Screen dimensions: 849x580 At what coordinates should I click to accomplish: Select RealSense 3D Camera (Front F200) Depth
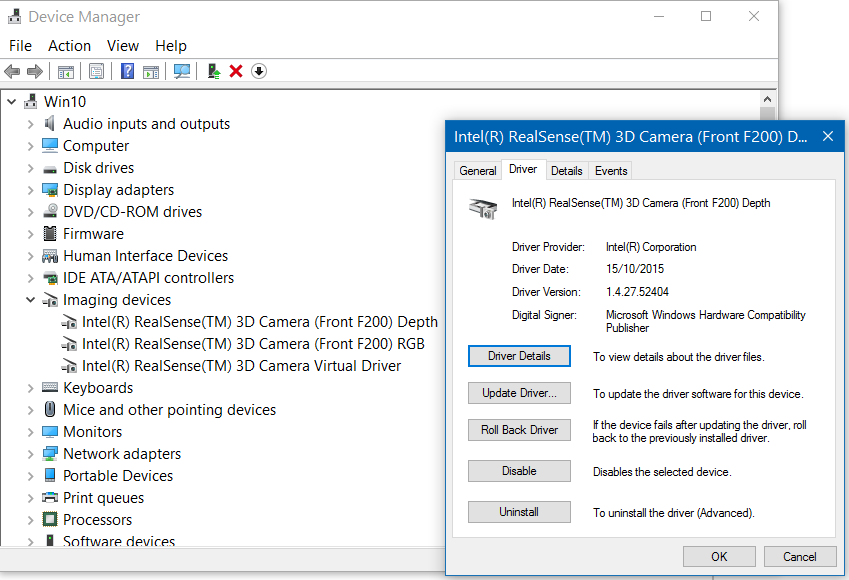(x=259, y=322)
